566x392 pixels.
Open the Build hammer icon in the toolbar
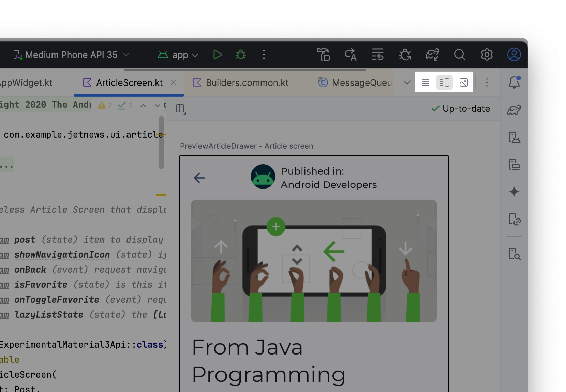[323, 55]
